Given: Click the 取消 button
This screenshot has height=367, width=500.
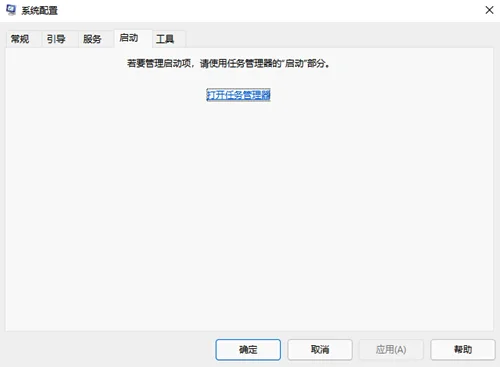Looking at the screenshot, I should 320,350.
